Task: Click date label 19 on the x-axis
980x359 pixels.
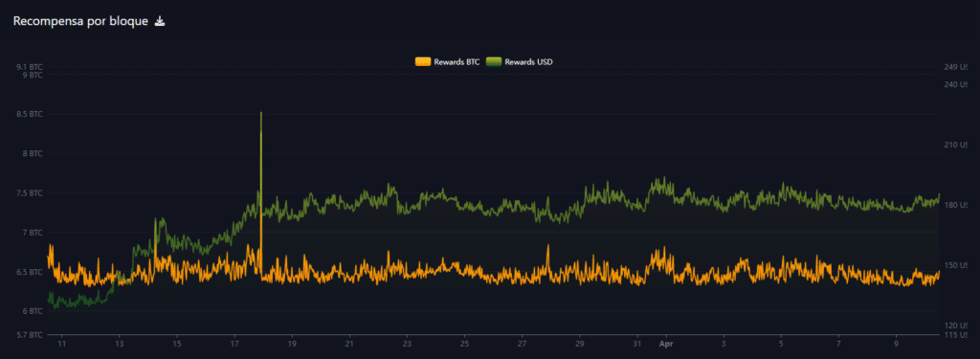Action: point(292,344)
